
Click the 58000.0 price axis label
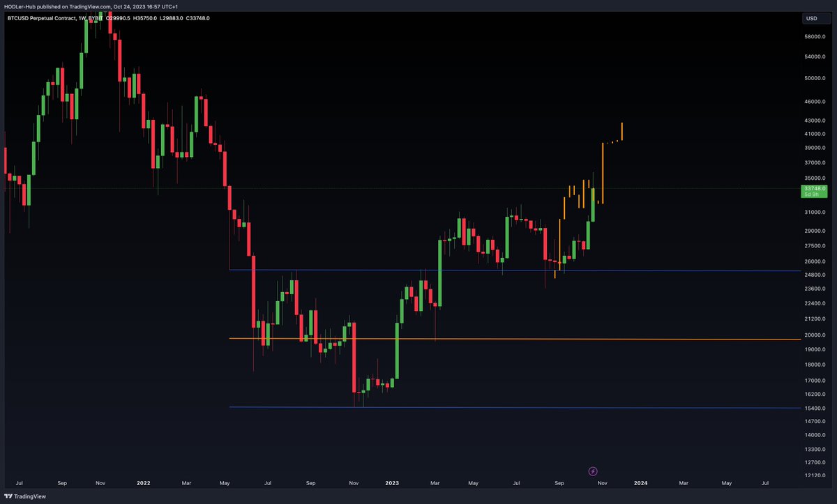815,36
